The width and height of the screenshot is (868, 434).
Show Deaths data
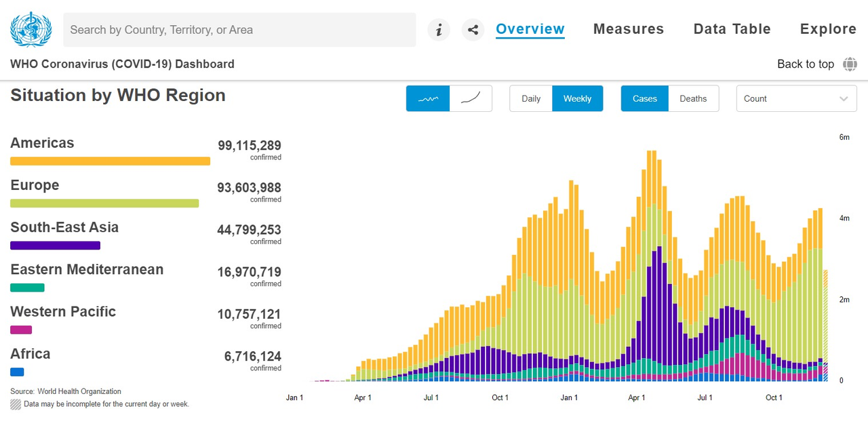[x=693, y=98]
